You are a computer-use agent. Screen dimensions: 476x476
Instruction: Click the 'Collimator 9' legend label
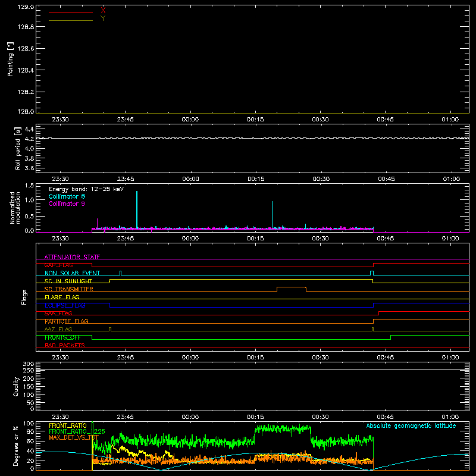(x=67, y=203)
